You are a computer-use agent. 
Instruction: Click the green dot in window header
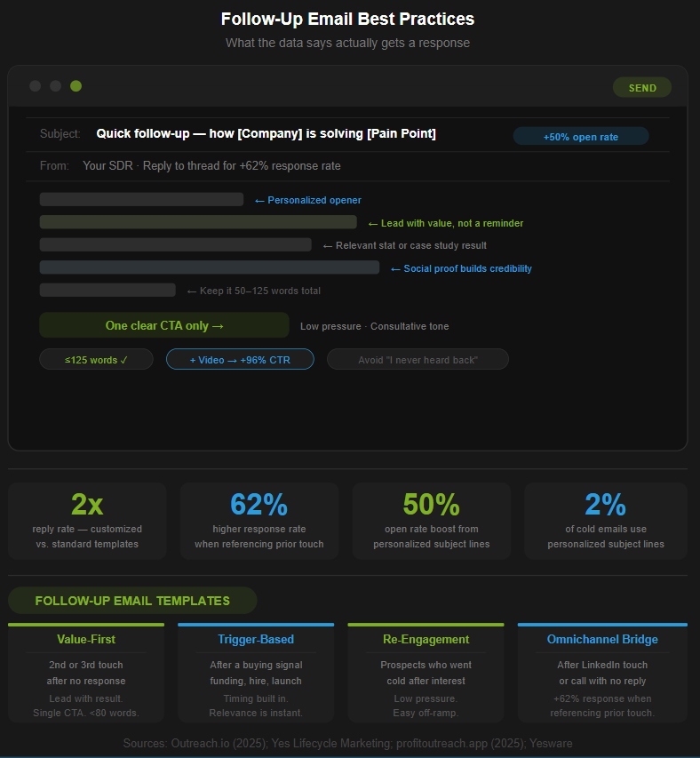click(76, 86)
